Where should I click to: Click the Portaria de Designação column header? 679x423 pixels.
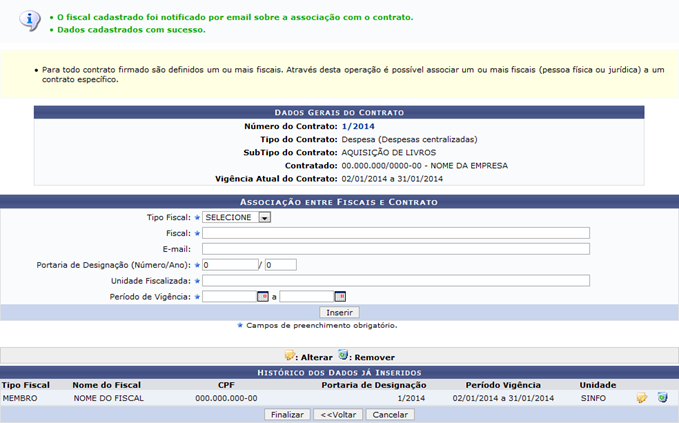(374, 385)
